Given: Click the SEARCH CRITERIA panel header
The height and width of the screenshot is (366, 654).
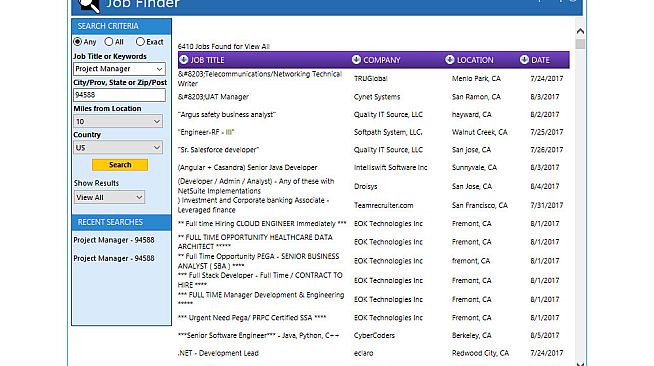Looking at the screenshot, I should (x=121, y=26).
